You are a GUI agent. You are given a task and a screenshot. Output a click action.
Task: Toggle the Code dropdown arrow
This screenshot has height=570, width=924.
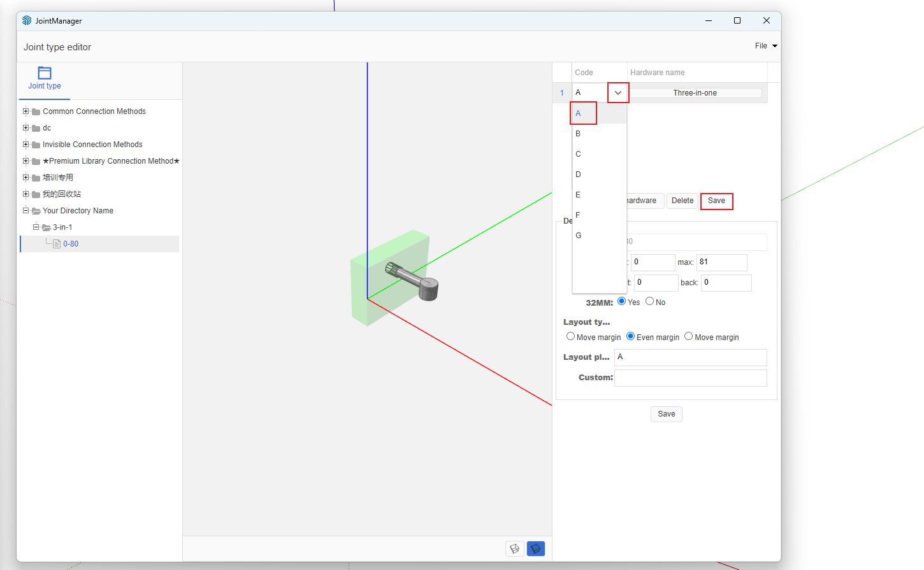[x=617, y=93]
